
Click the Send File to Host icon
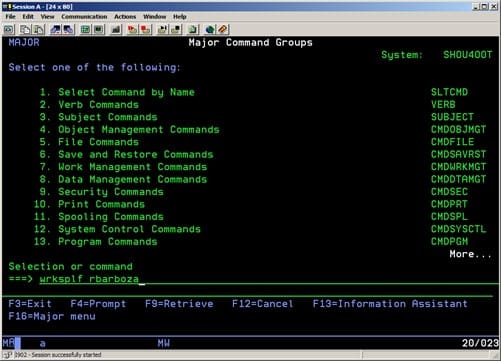pyautogui.click(x=55, y=30)
